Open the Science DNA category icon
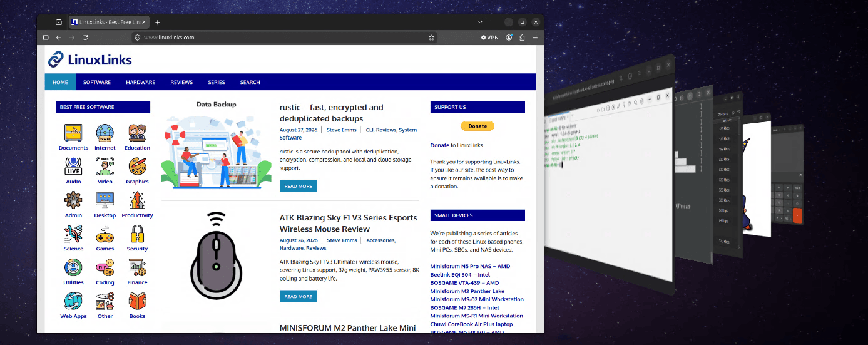 (x=73, y=234)
